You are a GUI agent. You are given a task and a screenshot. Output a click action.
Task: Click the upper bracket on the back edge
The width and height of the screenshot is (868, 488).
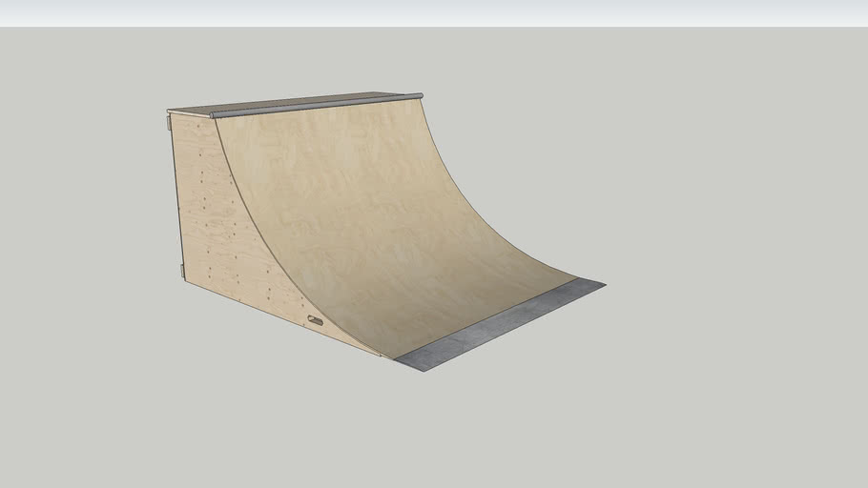(x=169, y=122)
